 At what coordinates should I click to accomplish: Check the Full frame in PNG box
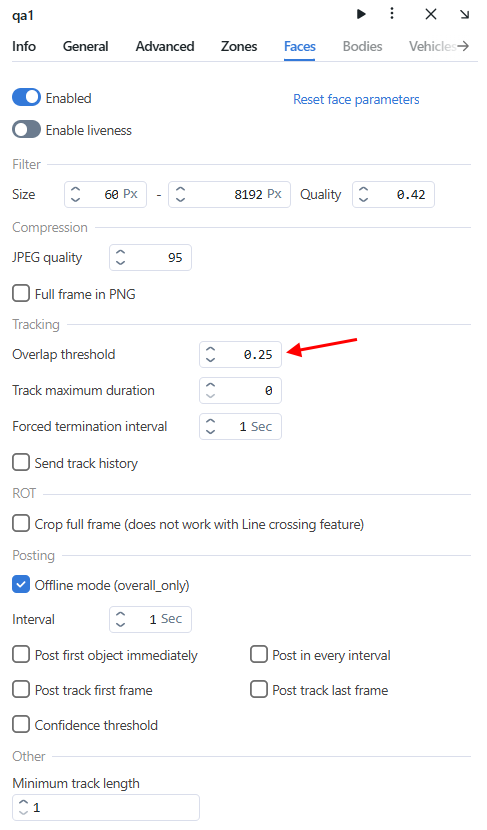coord(21,293)
